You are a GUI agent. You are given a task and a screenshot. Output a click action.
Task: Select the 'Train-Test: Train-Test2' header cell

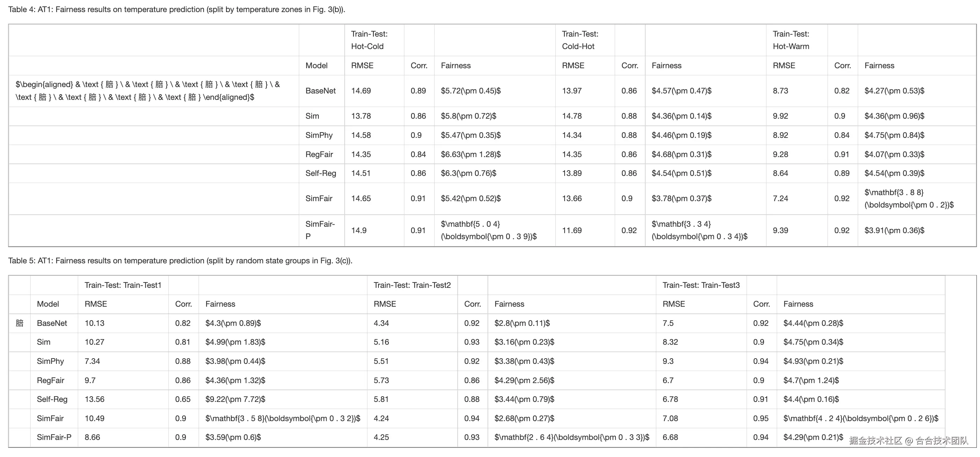tap(412, 285)
